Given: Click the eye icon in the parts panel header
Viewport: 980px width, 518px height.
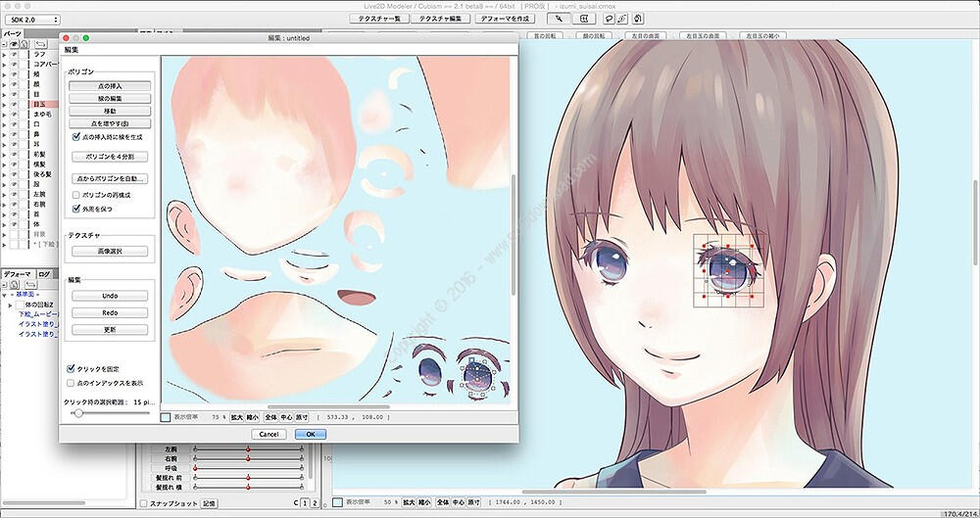Looking at the screenshot, I should pos(11,44).
